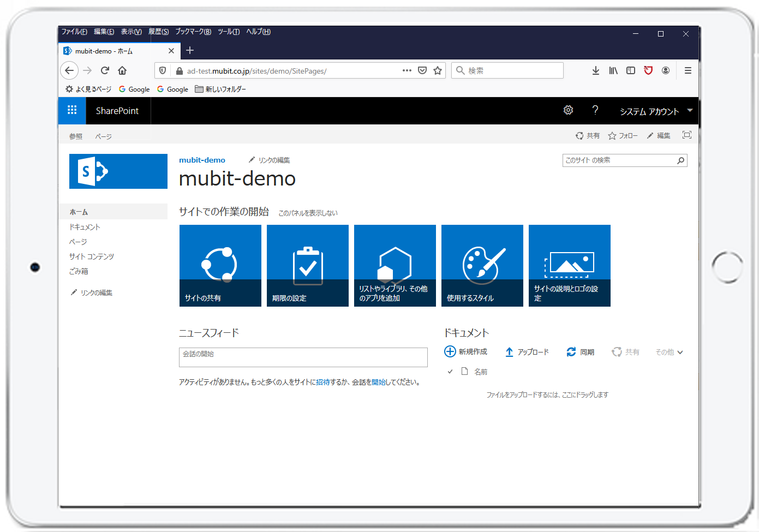Viewport: 759px width, 532px height.
Task: Switch to the 参照 ribbon tab
Action: 76,136
